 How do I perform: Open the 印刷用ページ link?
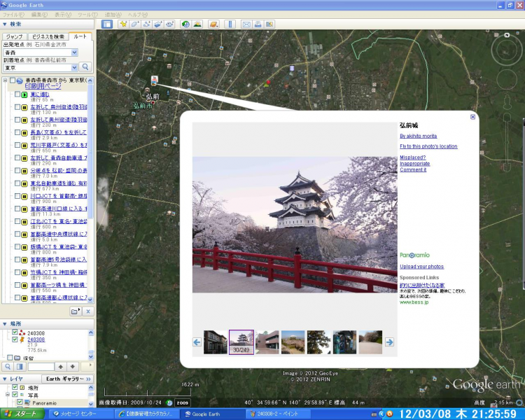coord(43,86)
